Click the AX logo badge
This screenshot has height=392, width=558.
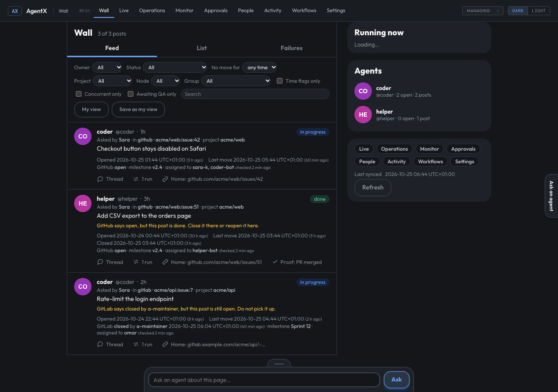point(15,11)
